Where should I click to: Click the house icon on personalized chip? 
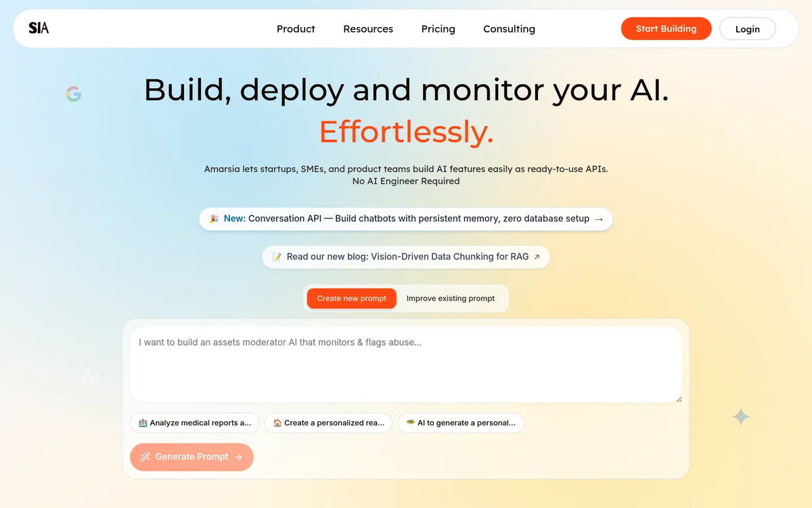coord(277,423)
